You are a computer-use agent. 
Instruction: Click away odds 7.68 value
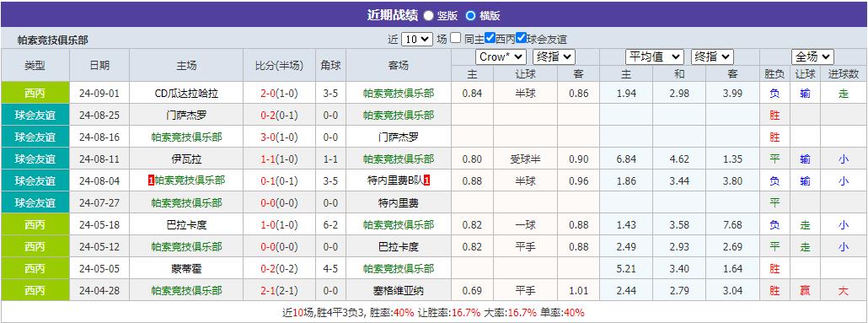click(732, 225)
